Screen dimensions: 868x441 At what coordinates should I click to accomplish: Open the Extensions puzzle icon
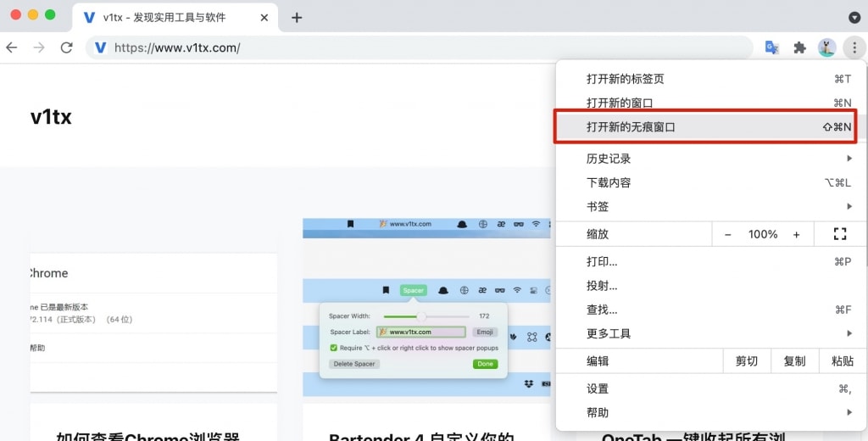pyautogui.click(x=799, y=47)
